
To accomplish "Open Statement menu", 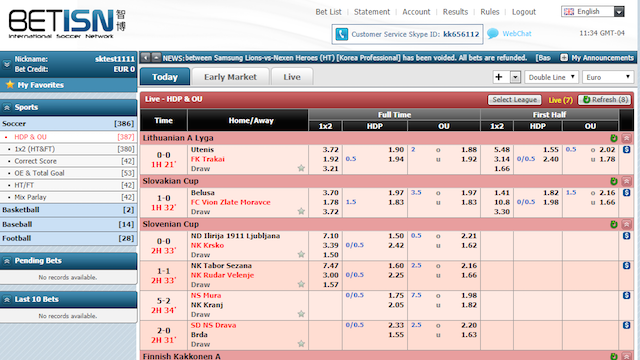I will 372,12.
